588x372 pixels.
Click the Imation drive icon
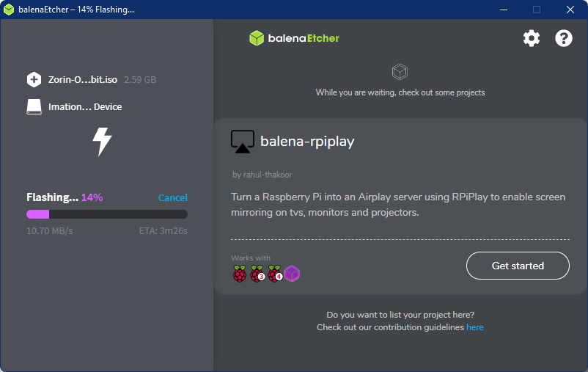click(34, 107)
